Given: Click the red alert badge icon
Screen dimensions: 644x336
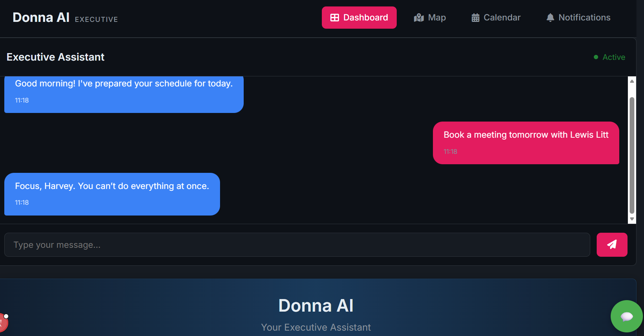Looking at the screenshot, I should (x=3, y=322).
